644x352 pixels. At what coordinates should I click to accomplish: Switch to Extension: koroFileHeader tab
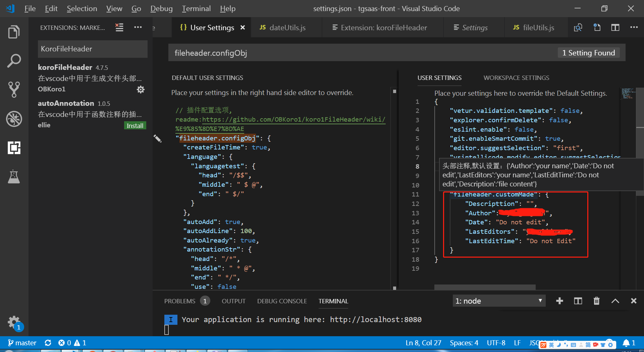383,28
